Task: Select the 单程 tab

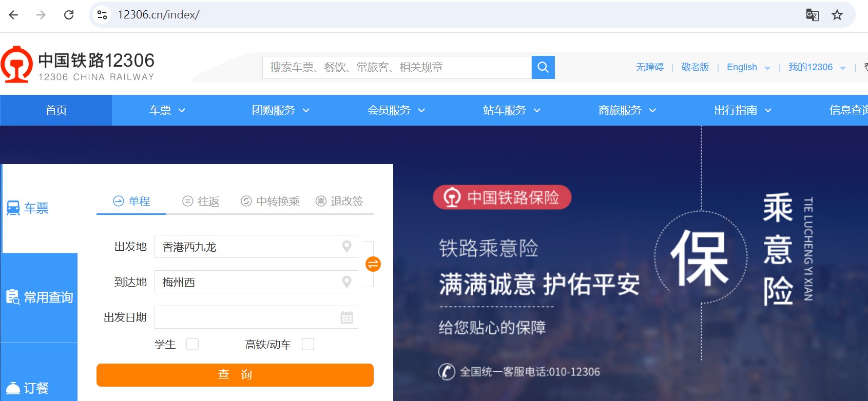Action: (131, 201)
